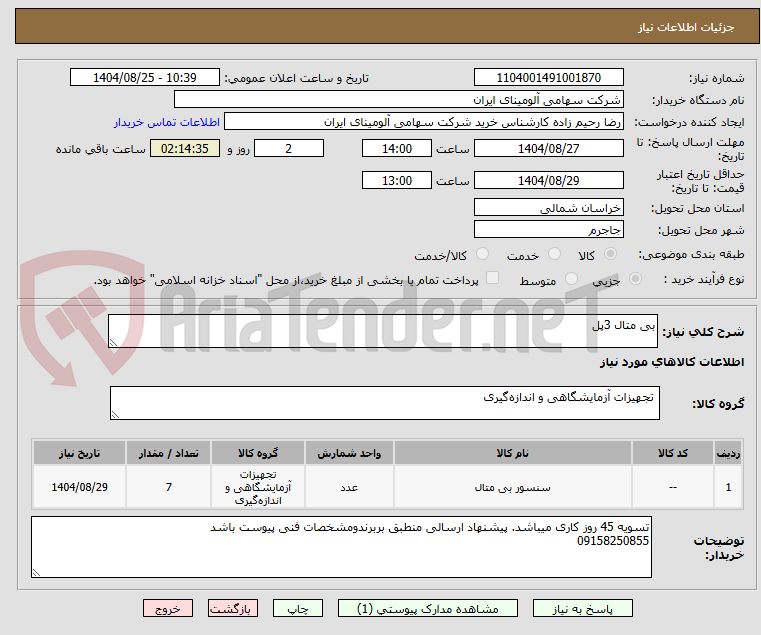Click the table date cell 1404/08/29
This screenshot has width=761, height=635.
80,487
